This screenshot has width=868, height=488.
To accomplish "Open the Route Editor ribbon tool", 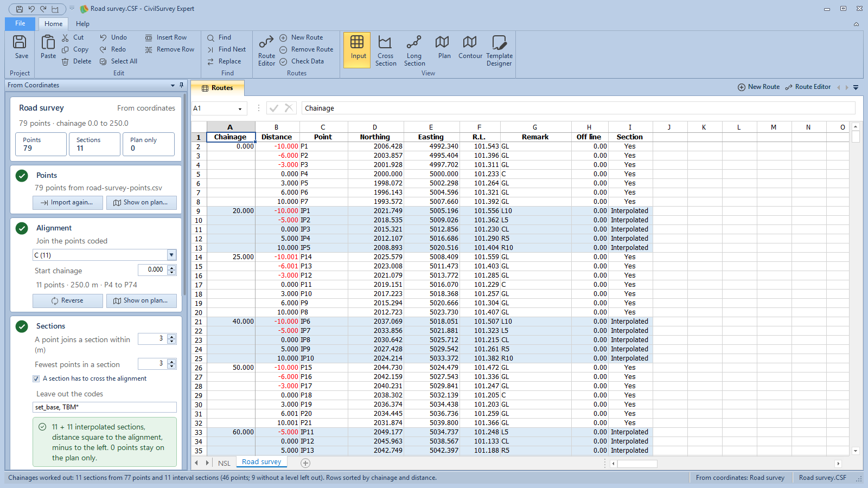I will [x=266, y=50].
